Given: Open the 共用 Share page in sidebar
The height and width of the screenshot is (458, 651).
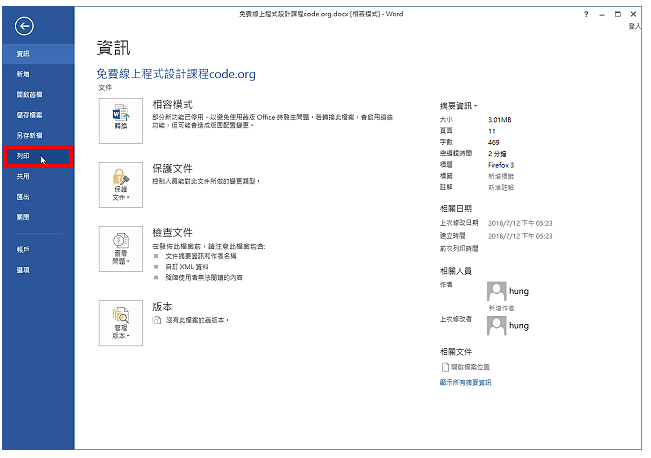Looking at the screenshot, I should pyautogui.click(x=38, y=176).
